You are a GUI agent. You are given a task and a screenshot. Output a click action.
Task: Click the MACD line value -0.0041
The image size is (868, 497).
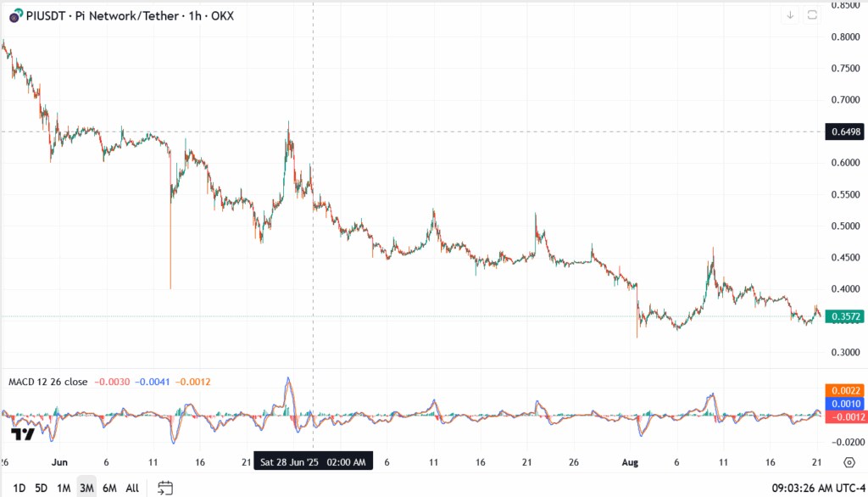point(153,382)
